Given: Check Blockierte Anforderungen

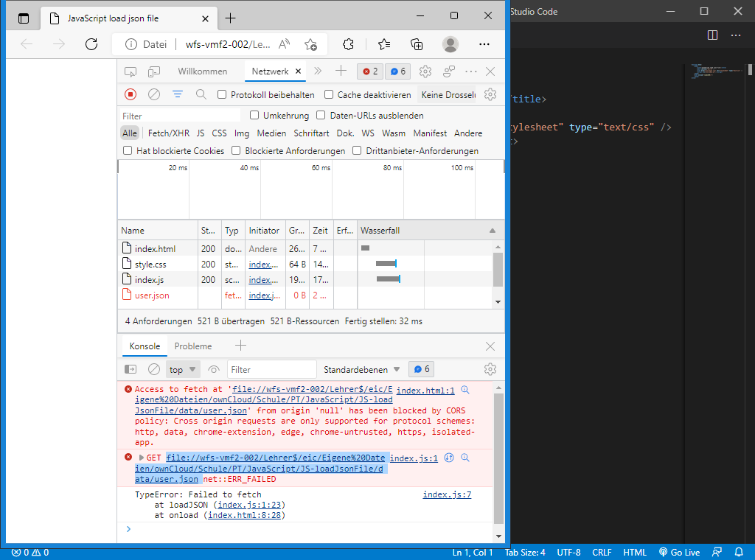Looking at the screenshot, I should (236, 150).
